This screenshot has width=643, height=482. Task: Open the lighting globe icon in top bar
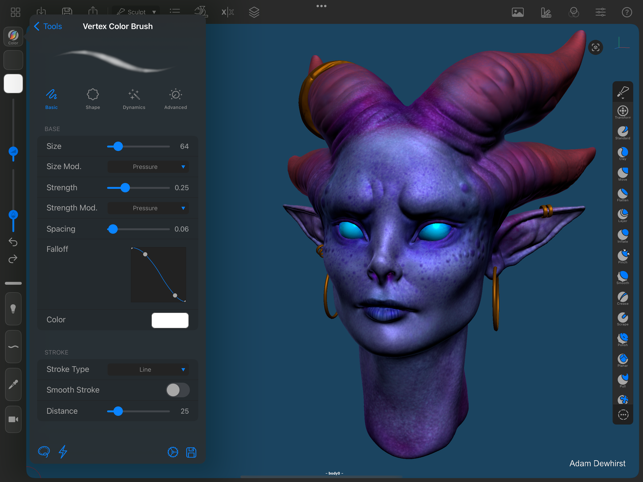[x=574, y=13]
